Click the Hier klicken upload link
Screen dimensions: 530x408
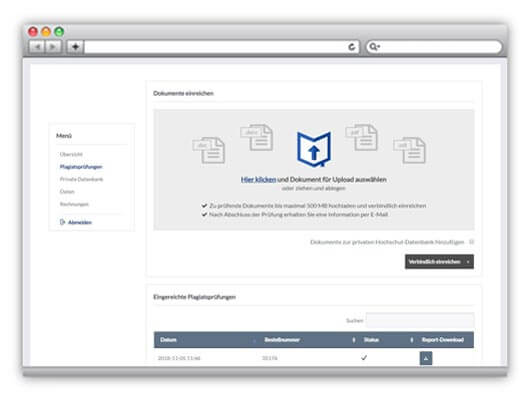[258, 179]
